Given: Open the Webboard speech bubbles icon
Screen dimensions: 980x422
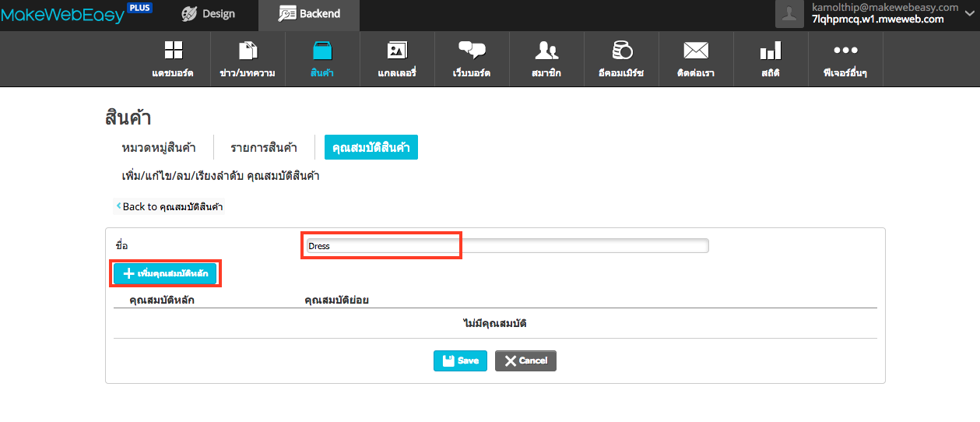Looking at the screenshot, I should 472,51.
